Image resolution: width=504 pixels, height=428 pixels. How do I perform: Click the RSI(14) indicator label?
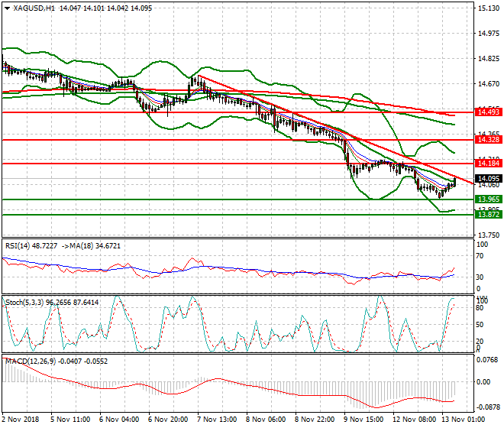21,245
